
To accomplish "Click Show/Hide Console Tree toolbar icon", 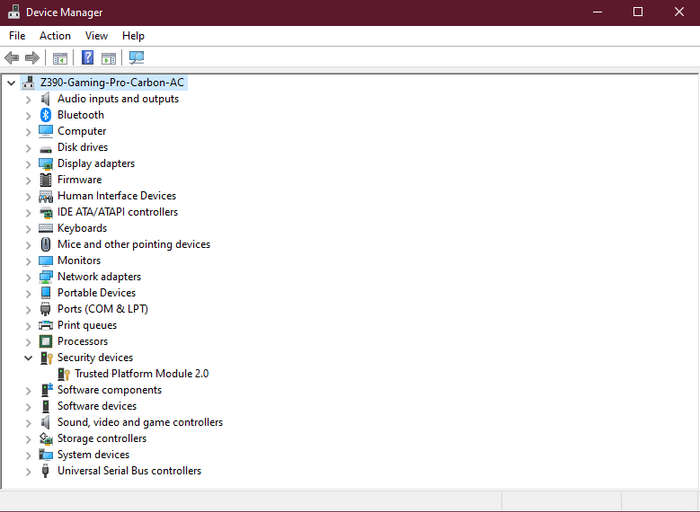I will 60,58.
